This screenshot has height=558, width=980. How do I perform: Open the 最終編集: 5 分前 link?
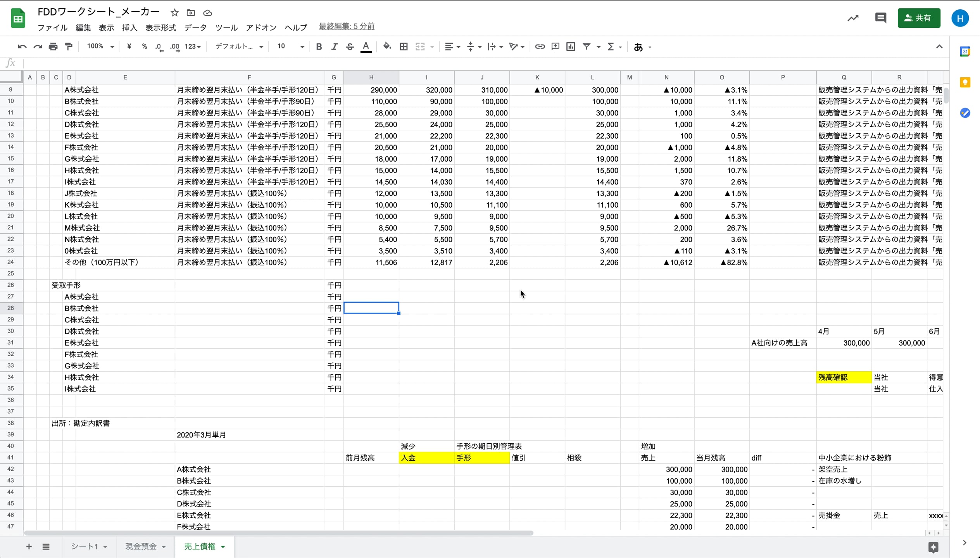[x=347, y=26]
